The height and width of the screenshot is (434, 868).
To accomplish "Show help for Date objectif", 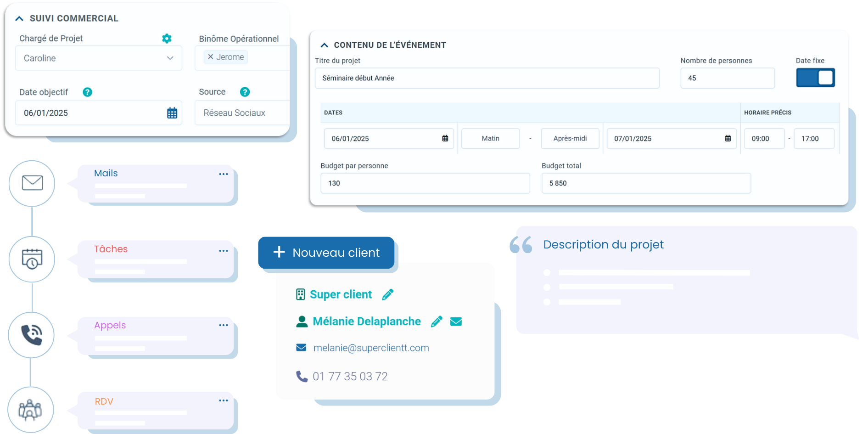I will [x=87, y=92].
